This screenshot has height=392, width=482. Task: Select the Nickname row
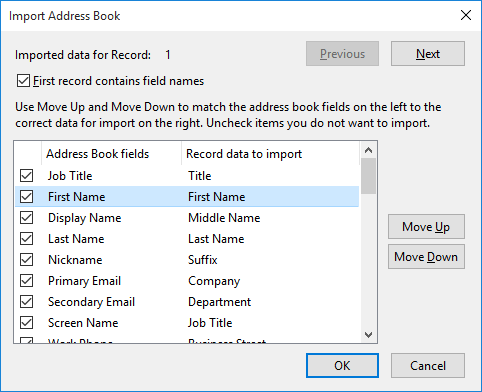187,260
